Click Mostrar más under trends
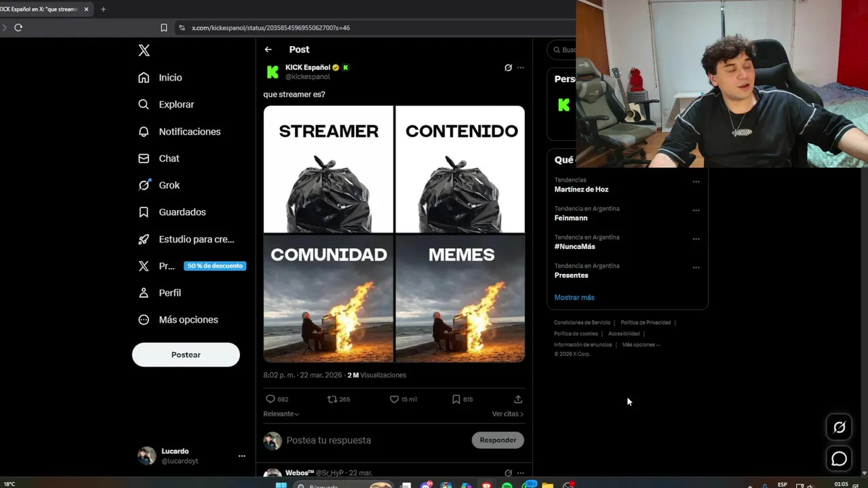This screenshot has width=868, height=488. click(574, 298)
